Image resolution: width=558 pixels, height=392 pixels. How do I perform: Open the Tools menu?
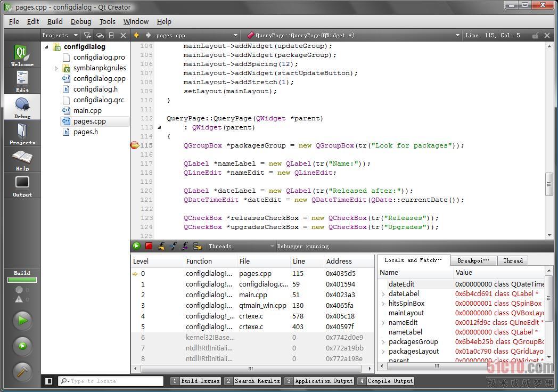tap(107, 22)
